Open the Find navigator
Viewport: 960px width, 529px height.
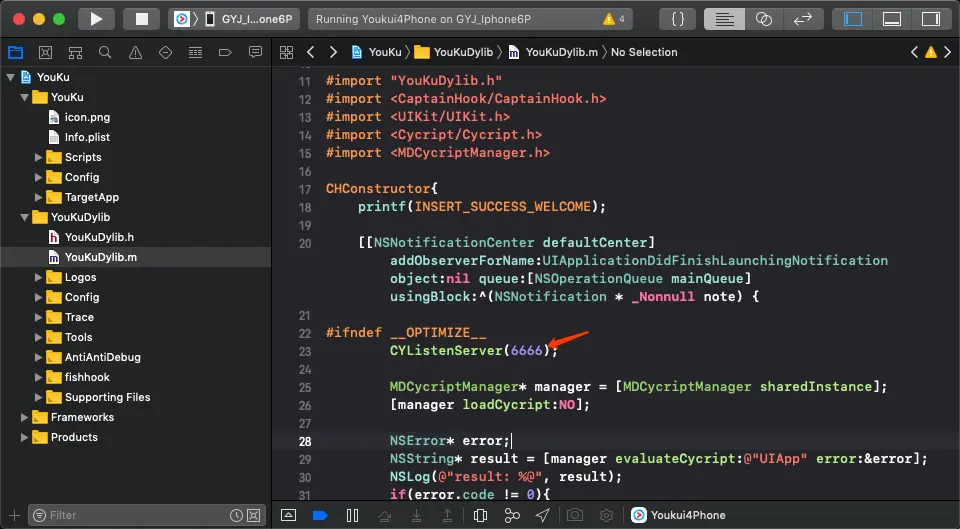coord(105,53)
